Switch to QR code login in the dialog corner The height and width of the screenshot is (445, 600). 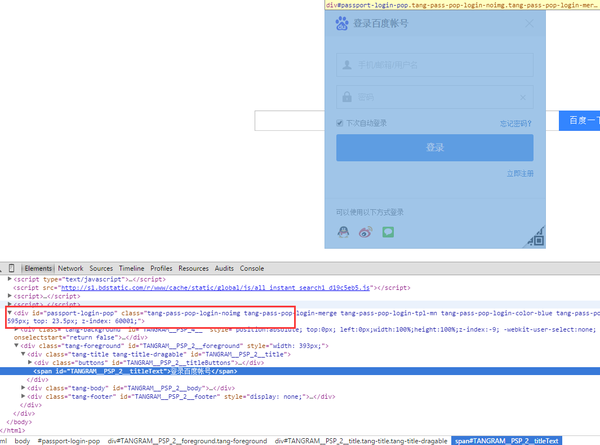(536, 237)
